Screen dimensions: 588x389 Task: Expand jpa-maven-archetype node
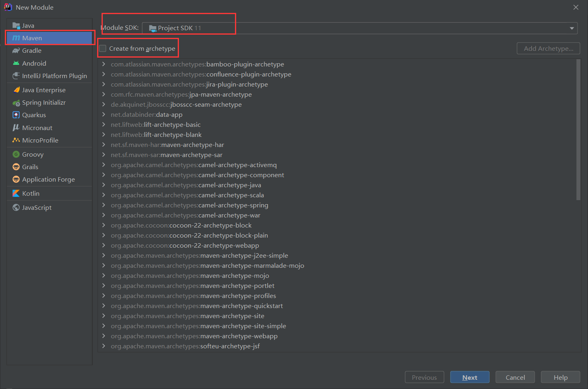click(x=104, y=94)
